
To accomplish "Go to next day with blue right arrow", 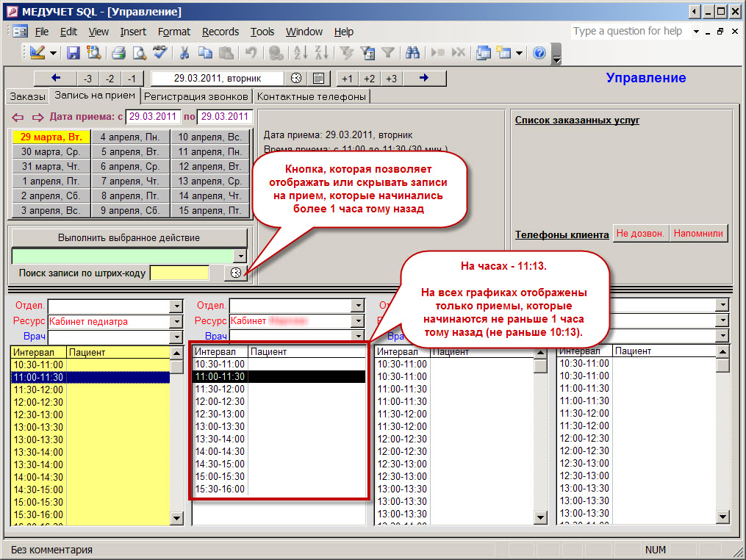I will 424,78.
